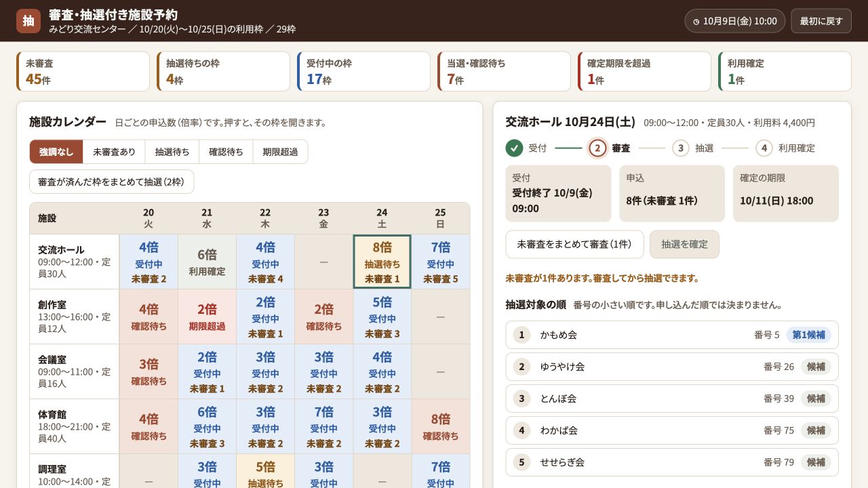Image resolution: width=868 pixels, height=488 pixels.
Task: Toggle the 確認待ち highlight filter button
Action: click(226, 152)
